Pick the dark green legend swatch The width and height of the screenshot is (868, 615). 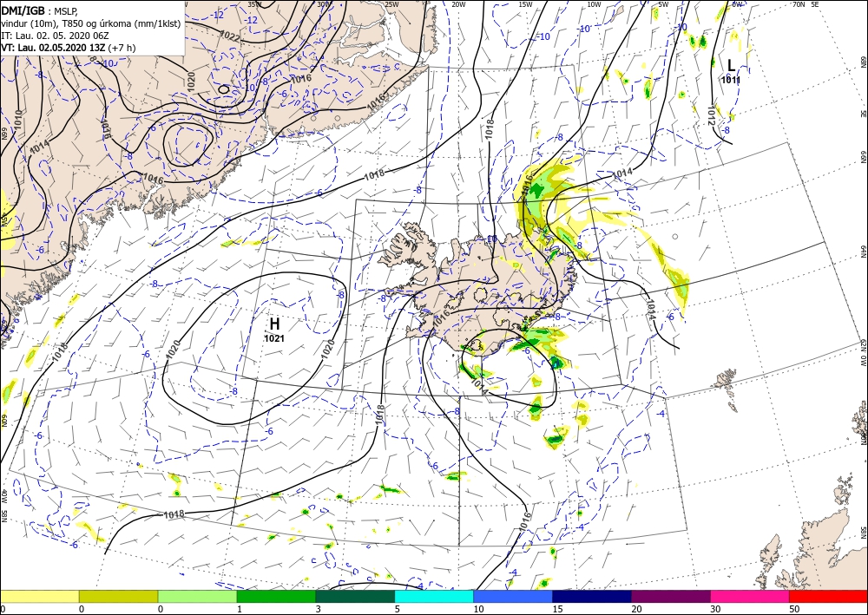click(x=355, y=596)
